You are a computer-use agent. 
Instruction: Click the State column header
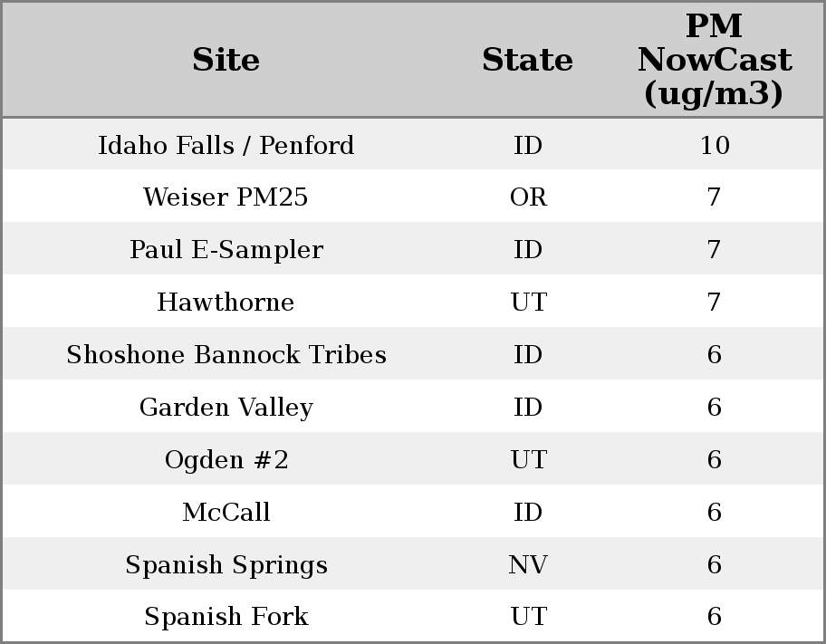527,61
